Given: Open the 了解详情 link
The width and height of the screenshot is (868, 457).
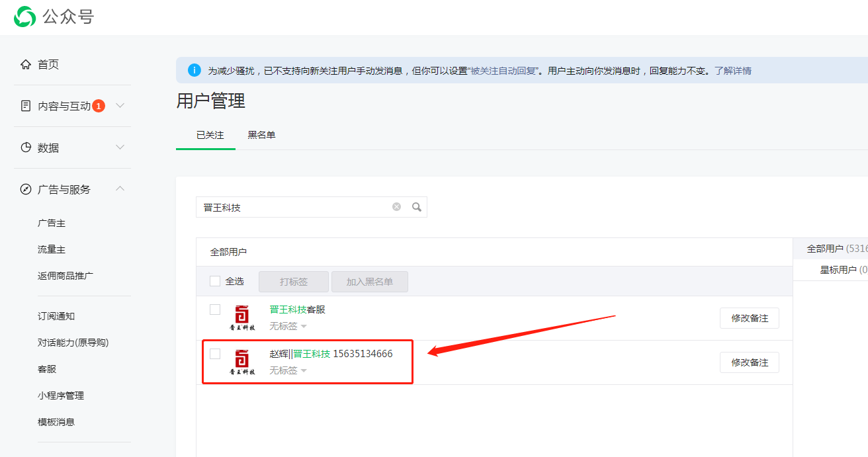Looking at the screenshot, I should [x=733, y=71].
